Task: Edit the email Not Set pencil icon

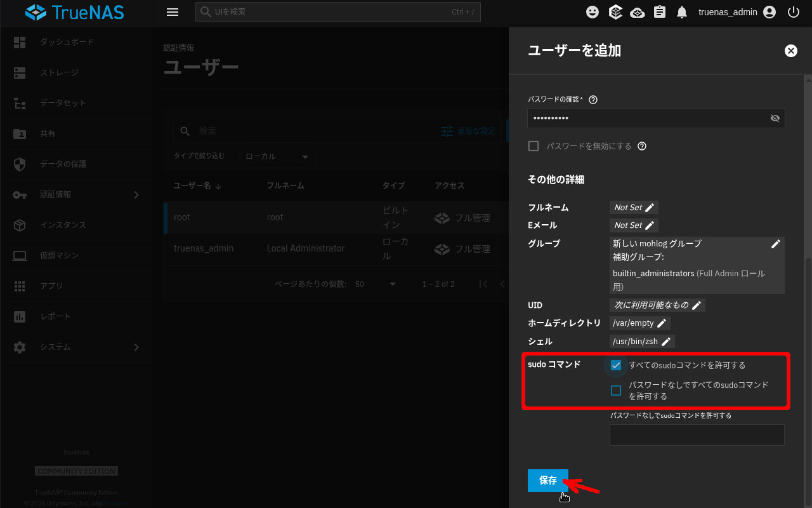Action: (650, 225)
